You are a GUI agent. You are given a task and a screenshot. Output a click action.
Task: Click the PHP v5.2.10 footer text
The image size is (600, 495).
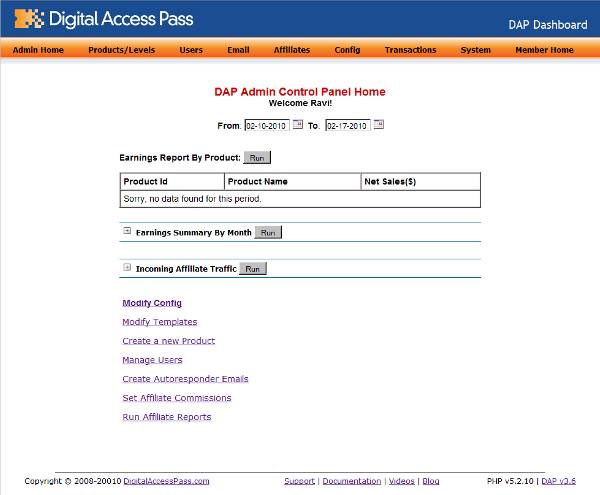tap(510, 481)
